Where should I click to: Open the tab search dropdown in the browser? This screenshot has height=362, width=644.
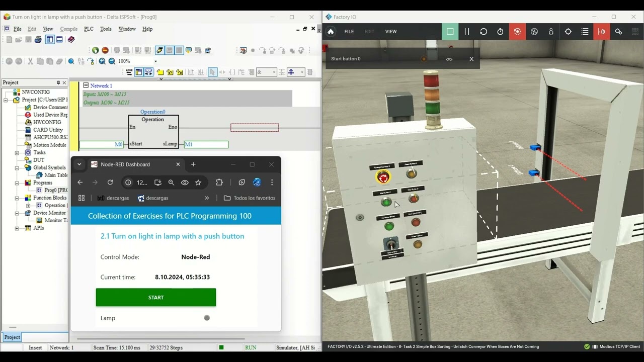(79, 164)
